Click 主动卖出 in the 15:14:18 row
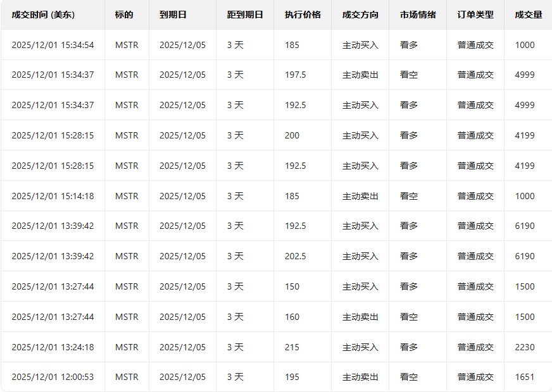Viewport: 552px width, 392px height. pos(360,196)
